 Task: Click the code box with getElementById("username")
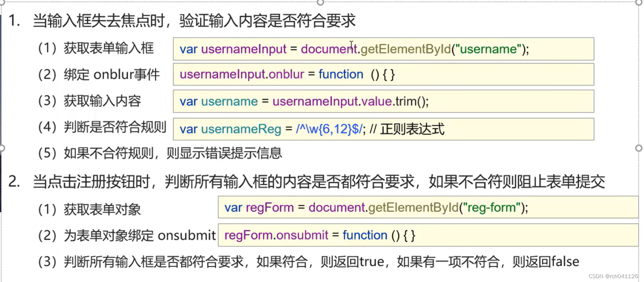383,49
